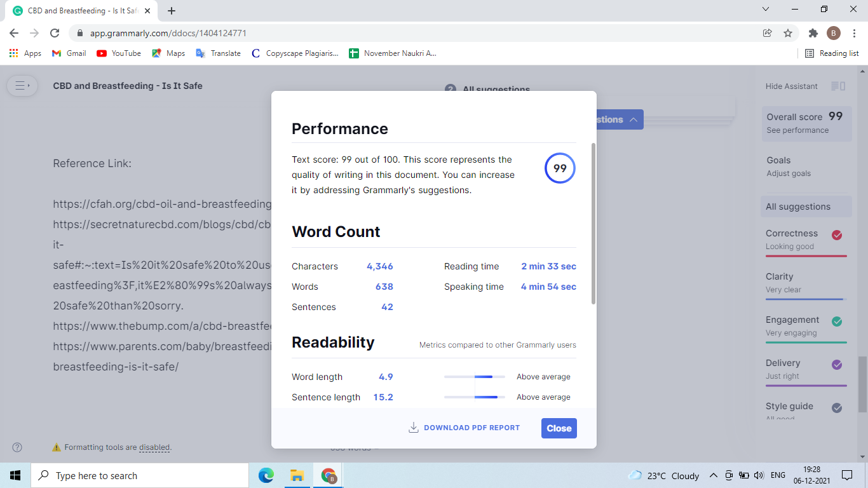Click the document title CBD and Breastfeeding
Viewport: 868px width, 488px height.
coord(128,86)
